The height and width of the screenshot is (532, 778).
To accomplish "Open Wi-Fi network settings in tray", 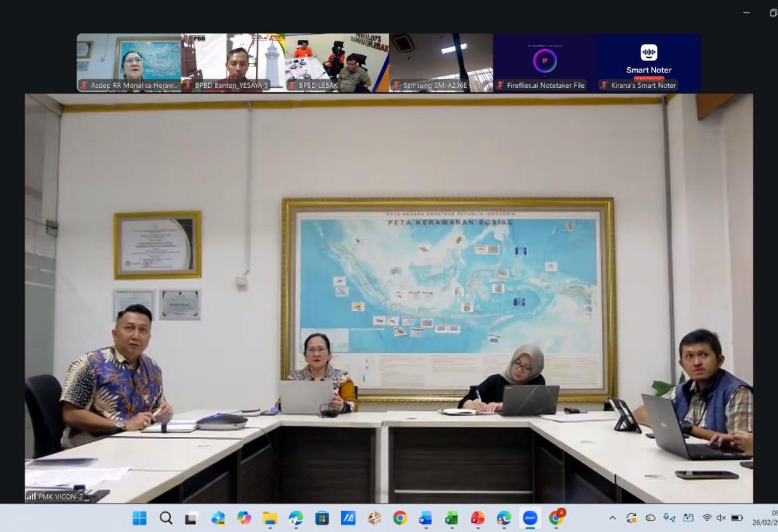I will click(x=707, y=518).
